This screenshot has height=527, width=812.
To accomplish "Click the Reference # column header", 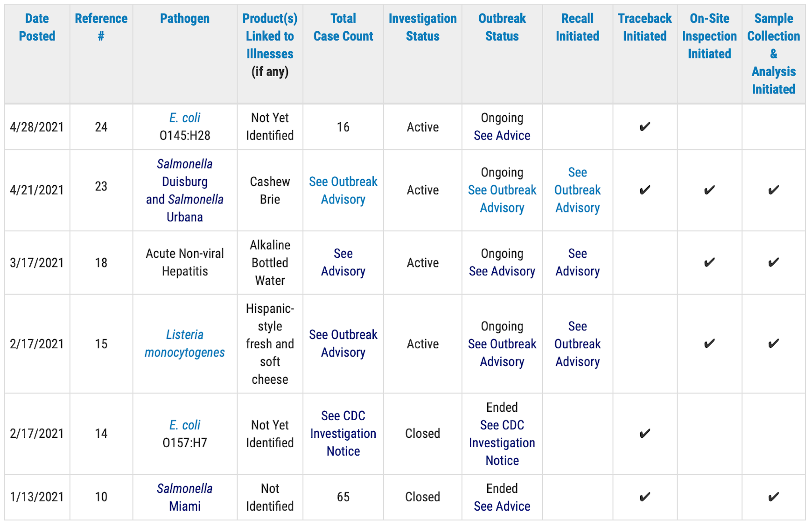I will (x=101, y=27).
